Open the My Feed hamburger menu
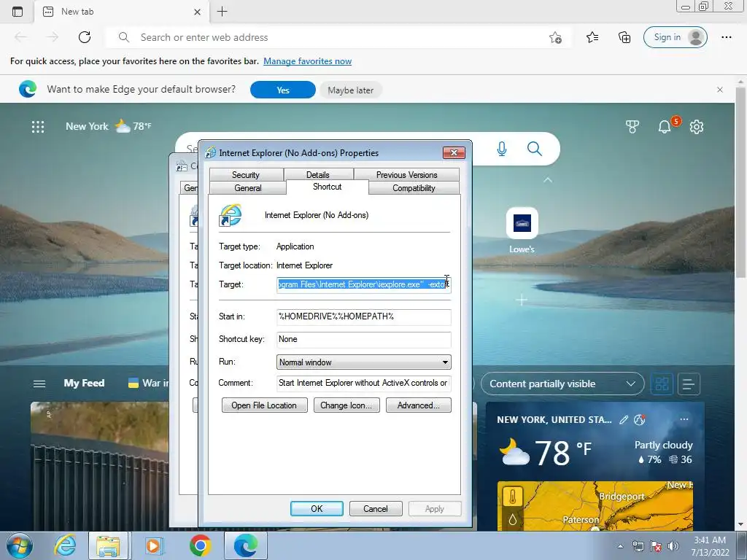This screenshot has height=560, width=747. pyautogui.click(x=39, y=384)
